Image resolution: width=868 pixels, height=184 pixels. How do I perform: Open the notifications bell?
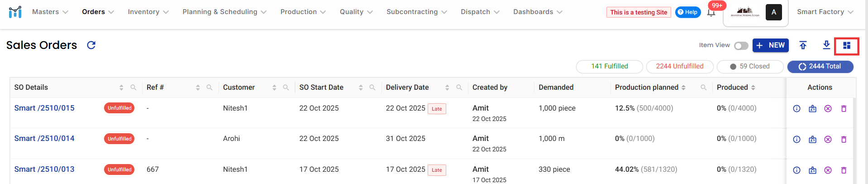coord(711,13)
